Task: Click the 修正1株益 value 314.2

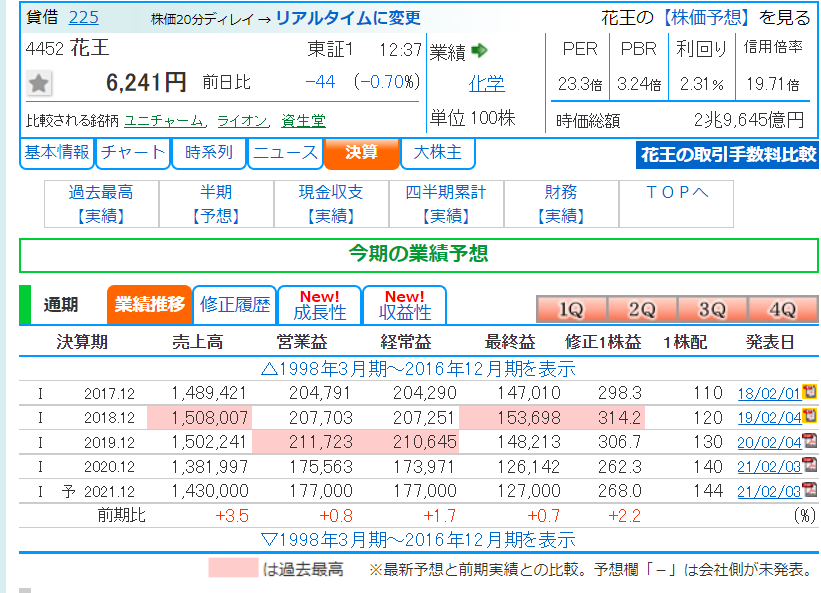Action: tap(619, 418)
